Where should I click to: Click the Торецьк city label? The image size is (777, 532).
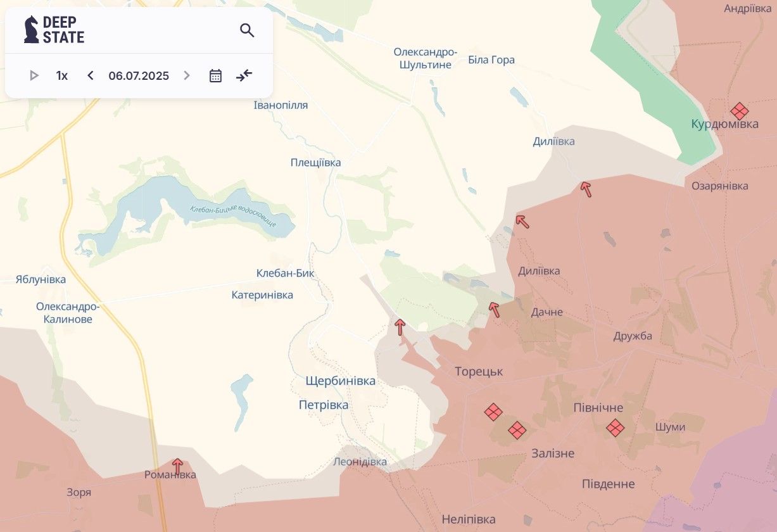pos(479,372)
